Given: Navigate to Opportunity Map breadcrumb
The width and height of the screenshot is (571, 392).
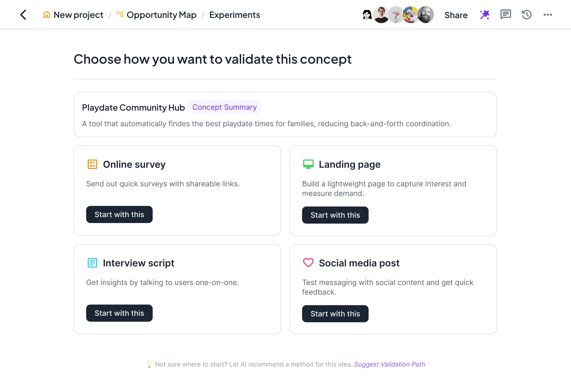Looking at the screenshot, I should [161, 15].
